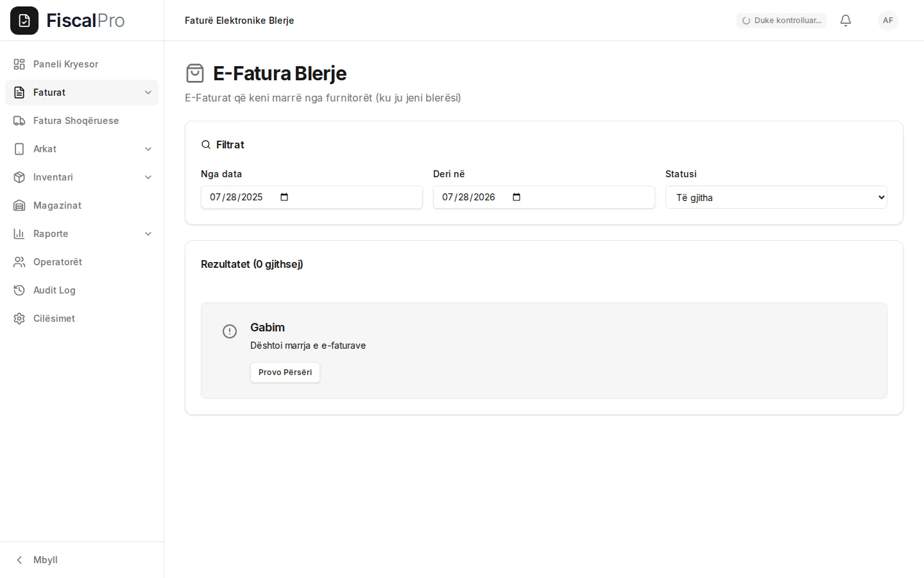Open the AF user avatar menu
924x578 pixels.
point(888,21)
